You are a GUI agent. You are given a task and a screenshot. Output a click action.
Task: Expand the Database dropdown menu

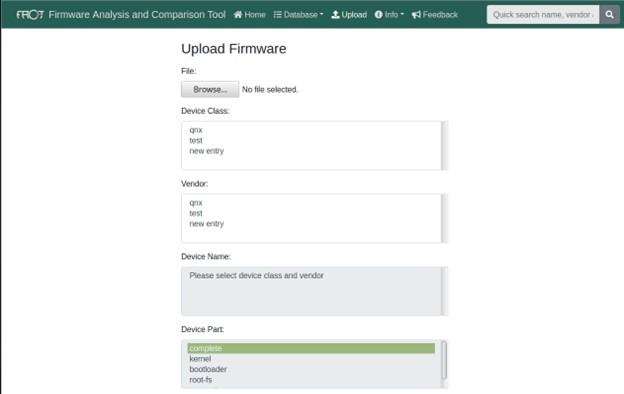pos(298,15)
